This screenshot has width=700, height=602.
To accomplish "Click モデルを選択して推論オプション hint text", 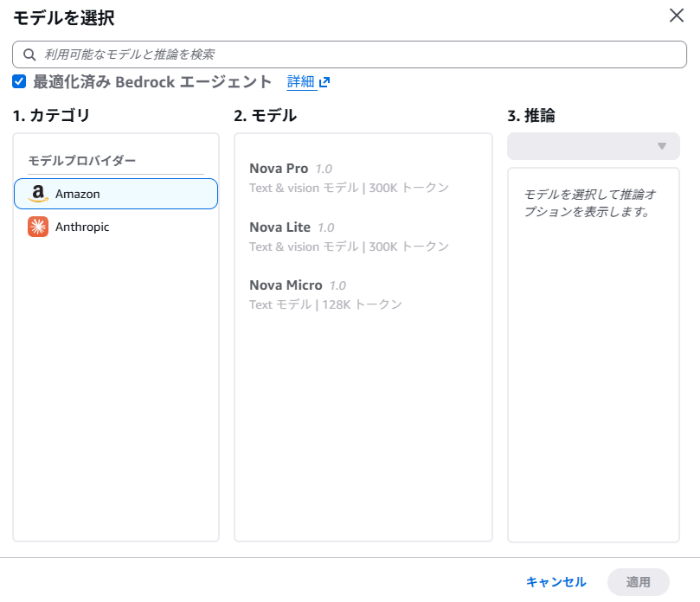I will [x=590, y=203].
